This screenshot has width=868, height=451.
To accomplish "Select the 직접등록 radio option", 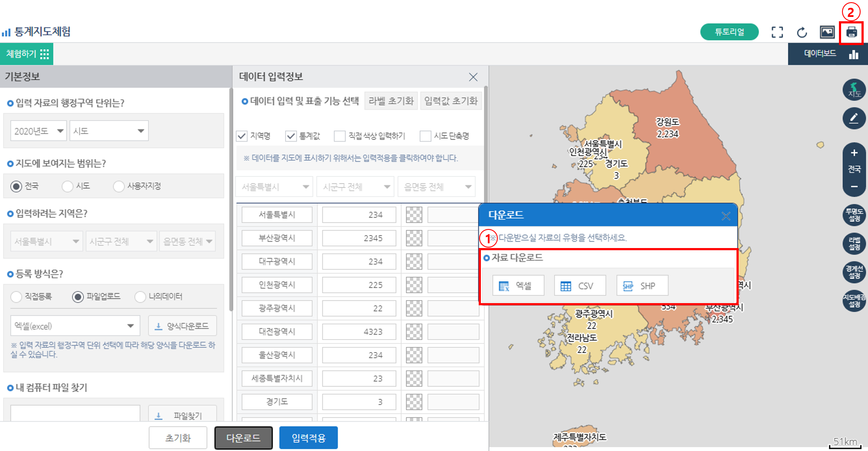I will click(x=16, y=297).
